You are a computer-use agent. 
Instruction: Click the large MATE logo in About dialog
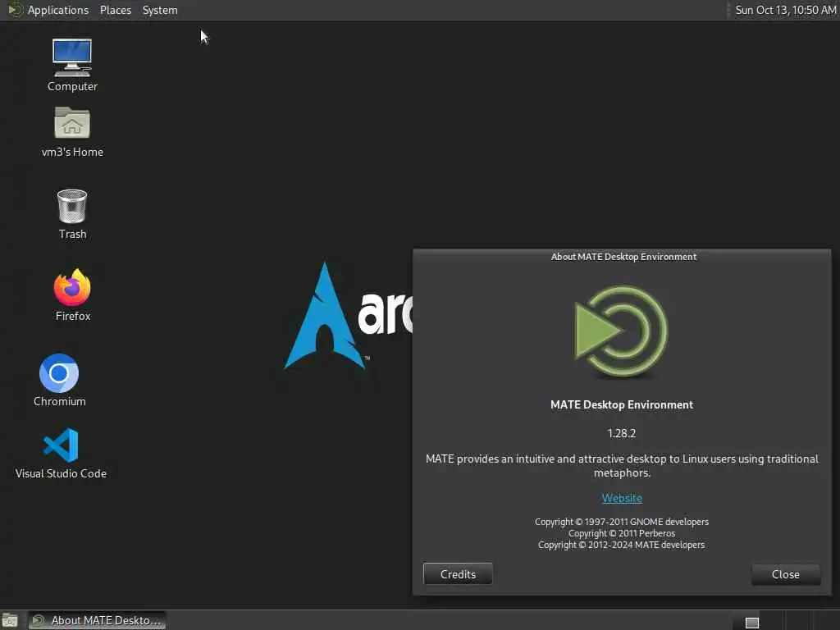coord(622,331)
